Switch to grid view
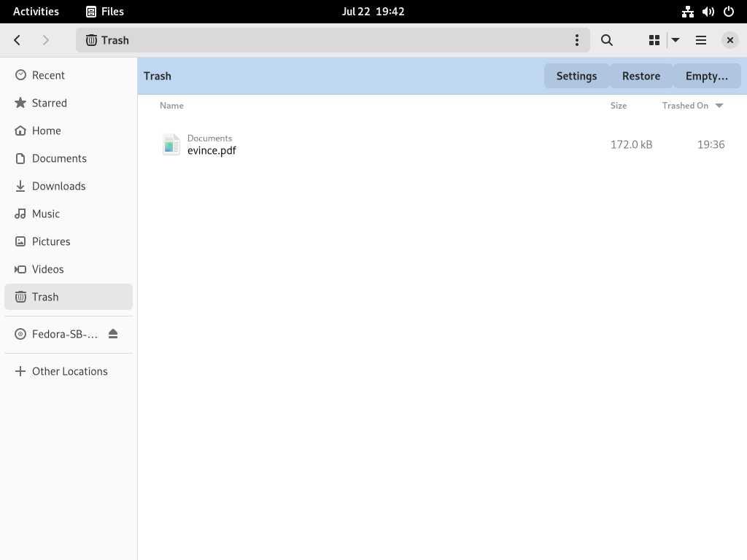The image size is (747, 560). (x=654, y=40)
